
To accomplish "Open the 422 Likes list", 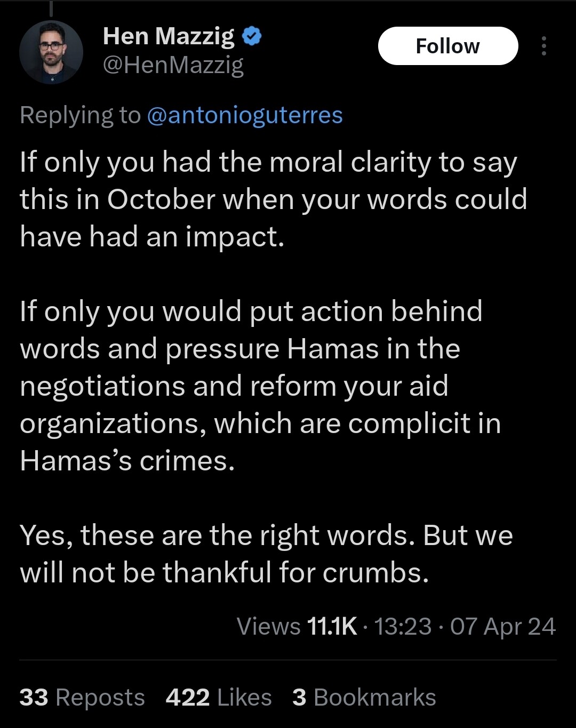I will click(219, 698).
